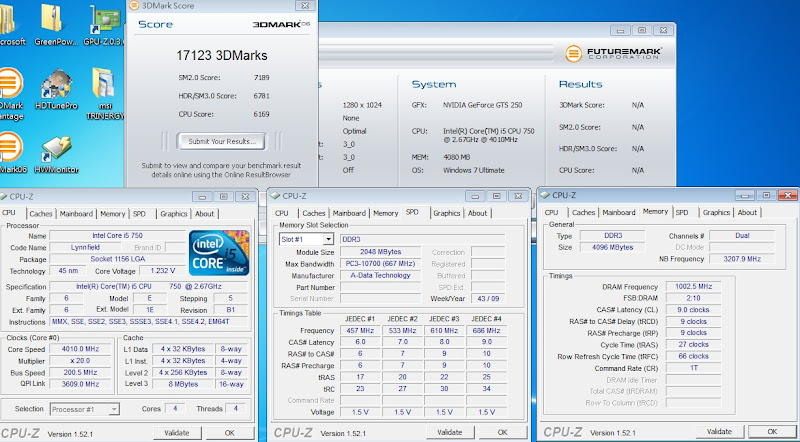The height and width of the screenshot is (442, 800).
Task: Click the Intel Core i5 logo image
Action: 219,253
